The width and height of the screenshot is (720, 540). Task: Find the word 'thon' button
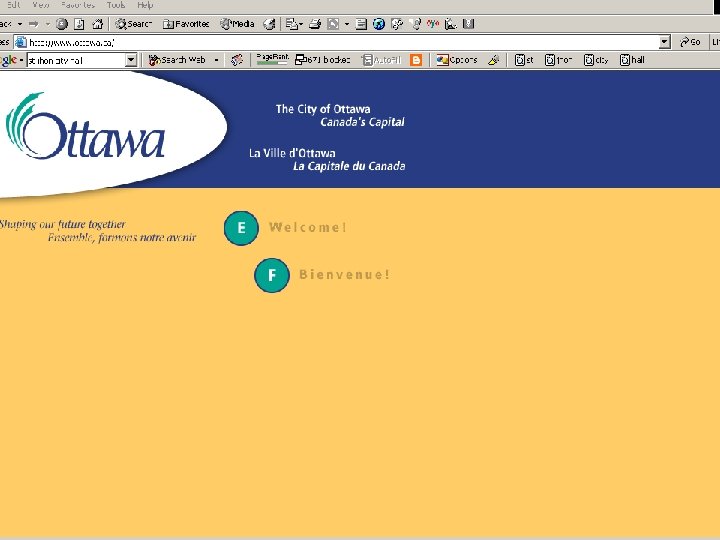click(558, 60)
